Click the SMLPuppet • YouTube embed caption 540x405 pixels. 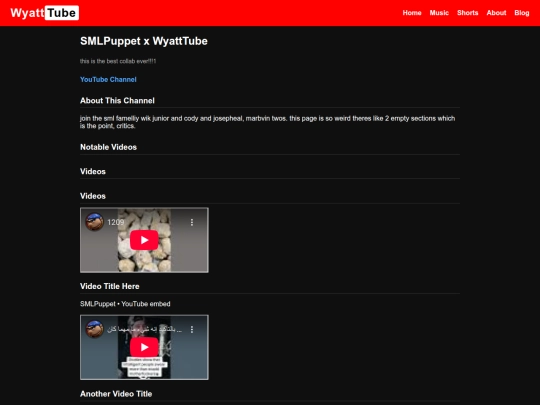click(125, 304)
